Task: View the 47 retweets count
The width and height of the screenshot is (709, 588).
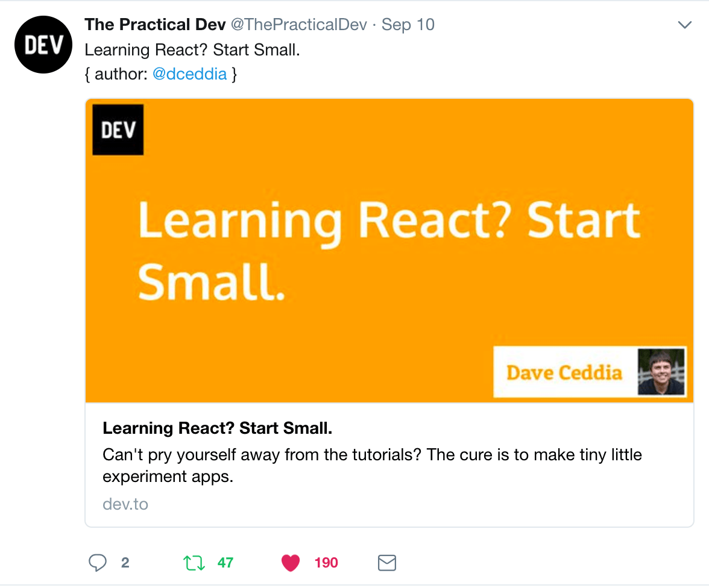Action: 225,563
